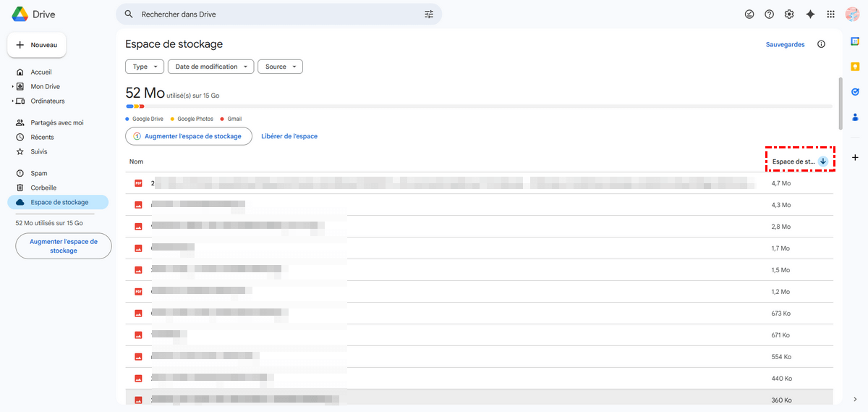The image size is (868, 412).
Task: Click the Gmail legend label
Action: tap(234, 119)
